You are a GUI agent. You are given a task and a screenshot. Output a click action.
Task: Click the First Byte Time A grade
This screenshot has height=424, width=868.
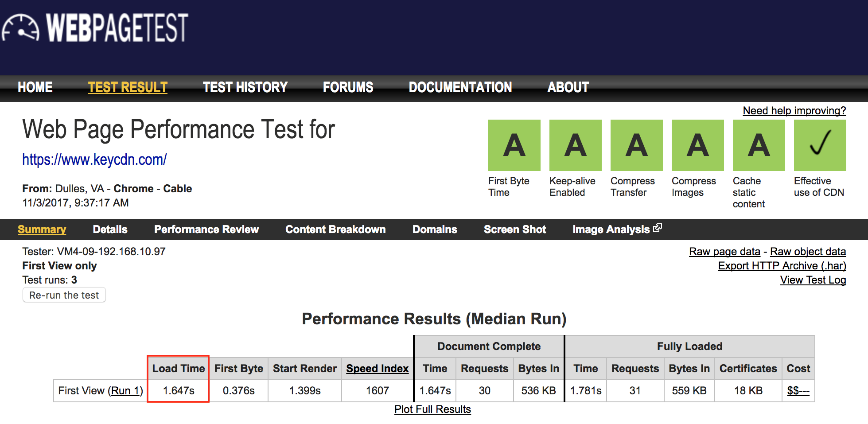pyautogui.click(x=514, y=145)
